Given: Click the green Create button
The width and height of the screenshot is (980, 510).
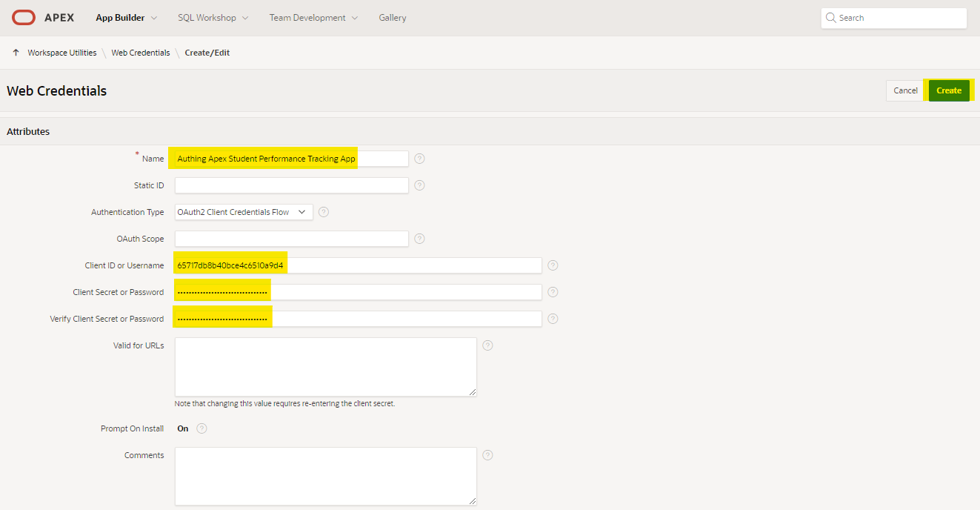Looking at the screenshot, I should 948,90.
